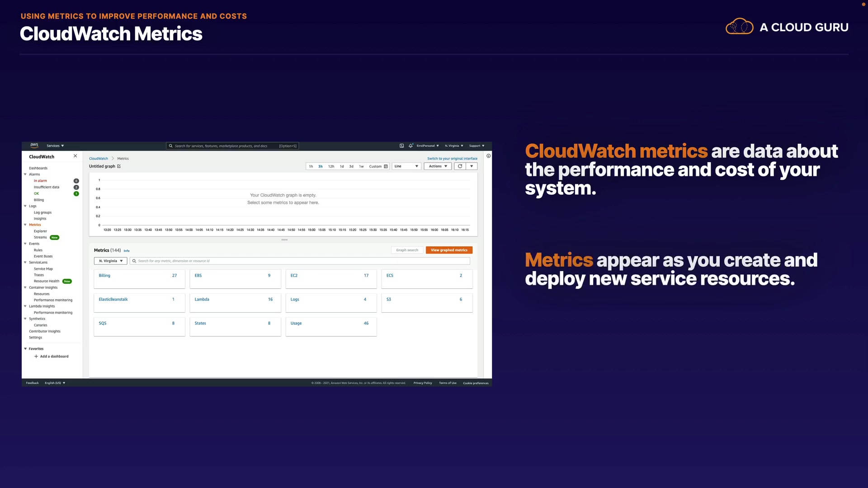Click the graph resize divider handle
This screenshot has height=488, width=868.
284,239
